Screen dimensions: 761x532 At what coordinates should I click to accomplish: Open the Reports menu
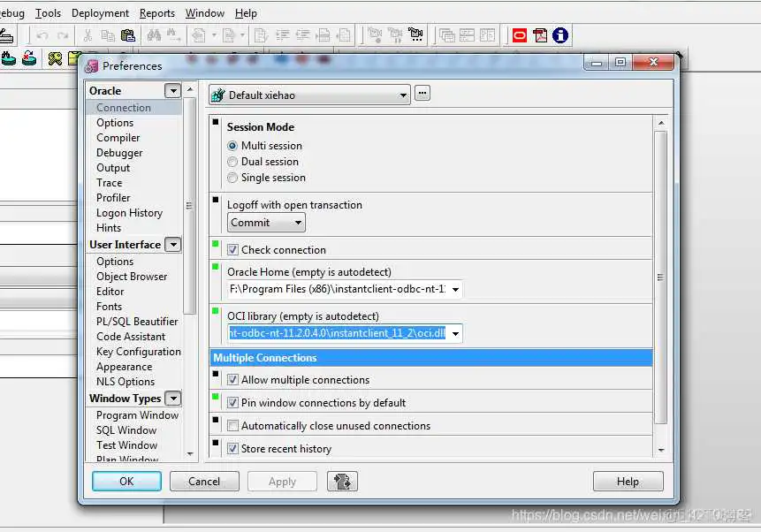[x=157, y=13]
